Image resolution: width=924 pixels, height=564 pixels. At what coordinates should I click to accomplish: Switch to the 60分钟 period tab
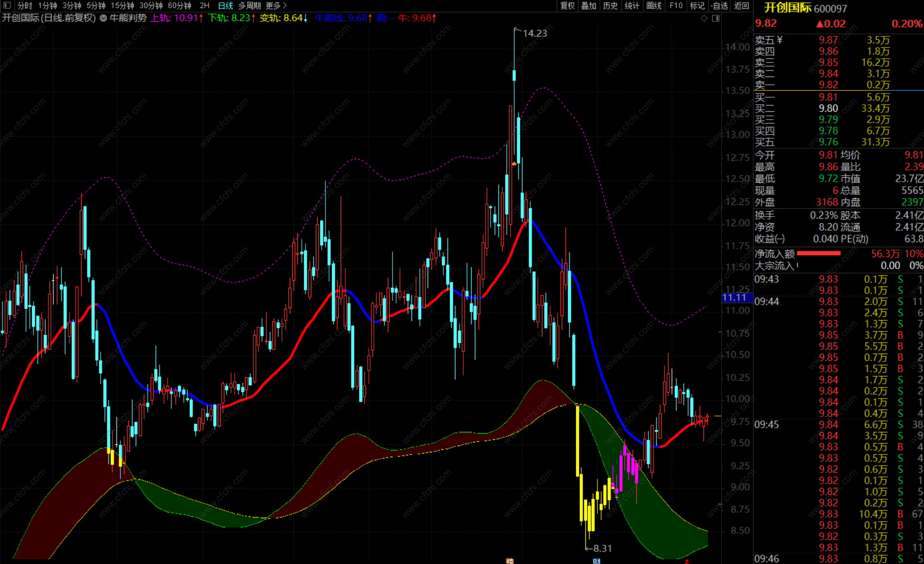click(180, 5)
